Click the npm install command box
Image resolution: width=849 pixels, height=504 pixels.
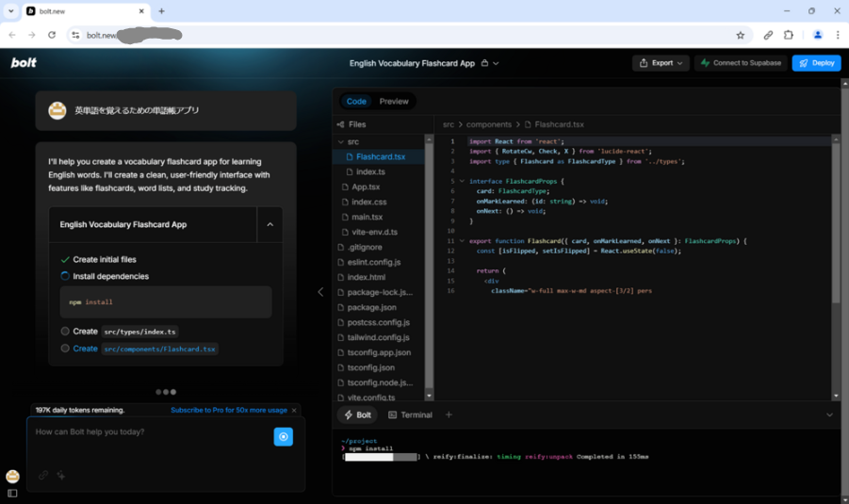[x=166, y=302]
